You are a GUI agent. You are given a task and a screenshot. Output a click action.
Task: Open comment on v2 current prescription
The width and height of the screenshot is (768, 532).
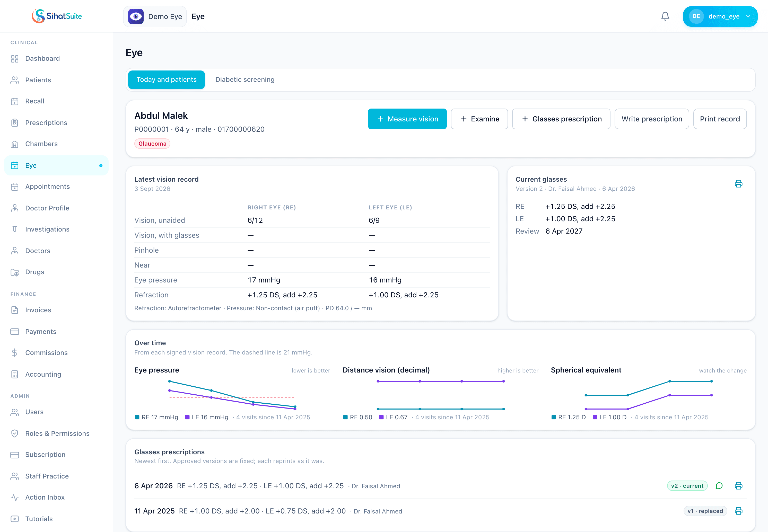(x=719, y=486)
